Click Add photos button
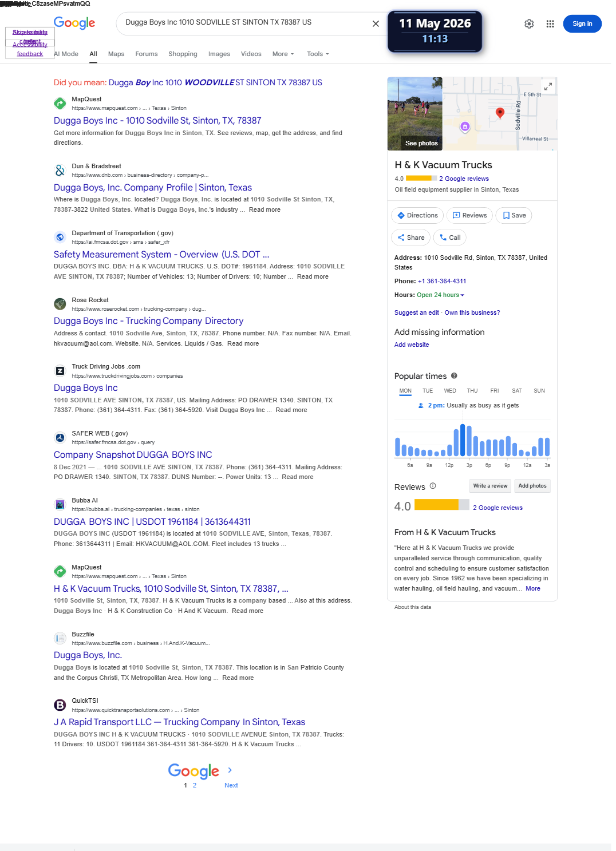The height and width of the screenshot is (851, 616). [532, 486]
